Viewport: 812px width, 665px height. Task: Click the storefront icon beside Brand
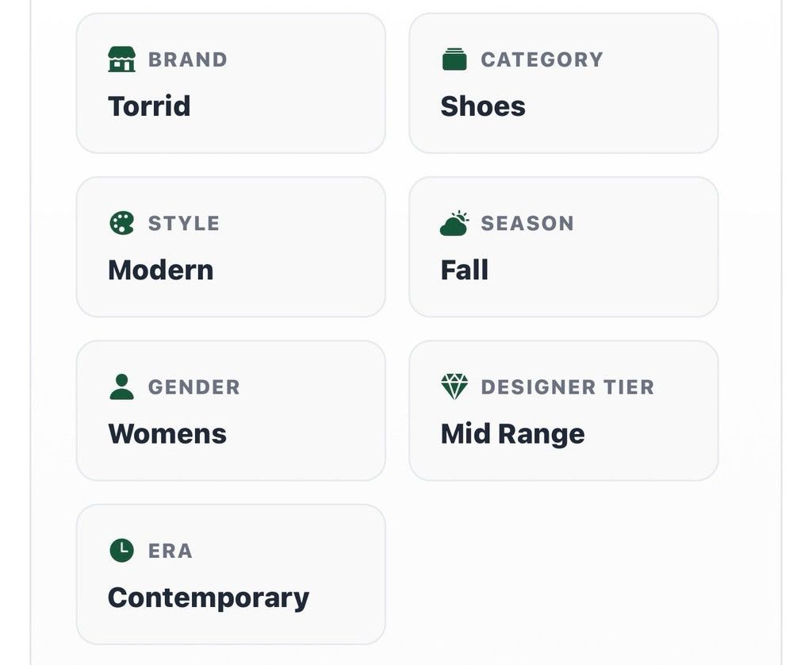121,59
